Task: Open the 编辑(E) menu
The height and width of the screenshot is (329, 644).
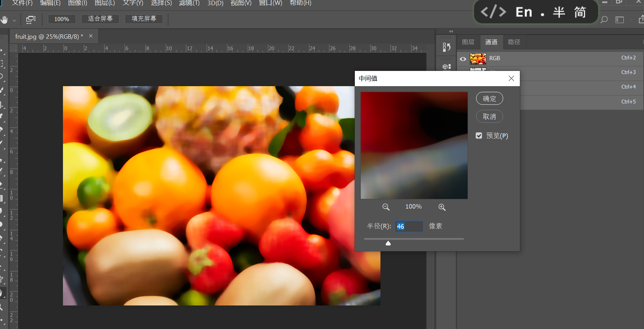Action: coord(50,3)
